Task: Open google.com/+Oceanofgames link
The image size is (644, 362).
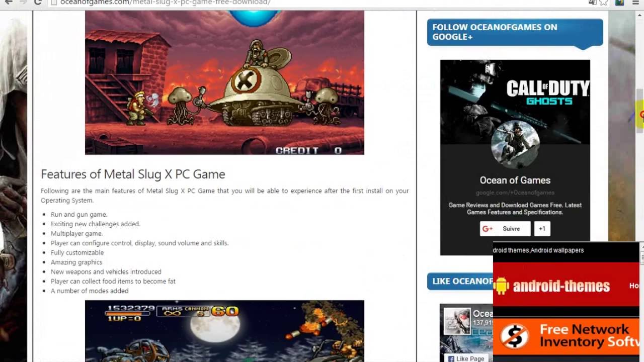Action: click(x=515, y=193)
